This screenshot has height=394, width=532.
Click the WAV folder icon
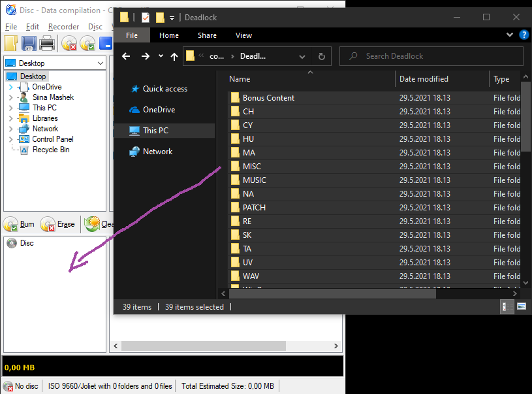235,276
